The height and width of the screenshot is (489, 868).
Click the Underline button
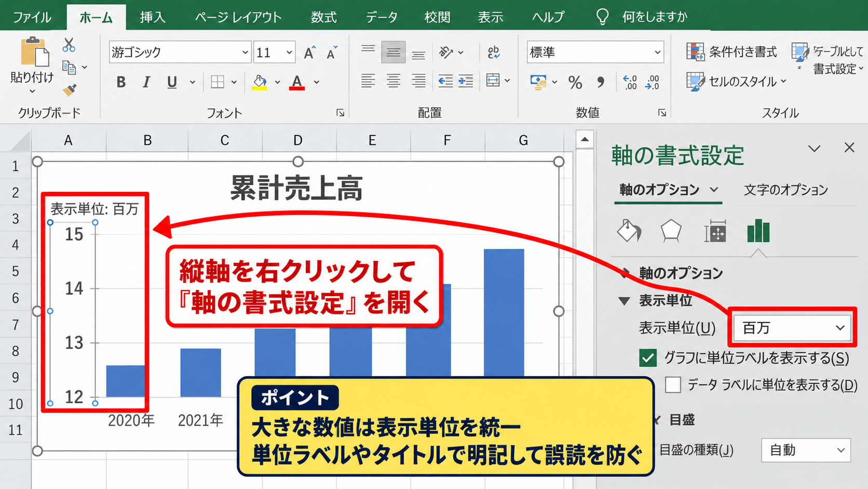pyautogui.click(x=172, y=82)
